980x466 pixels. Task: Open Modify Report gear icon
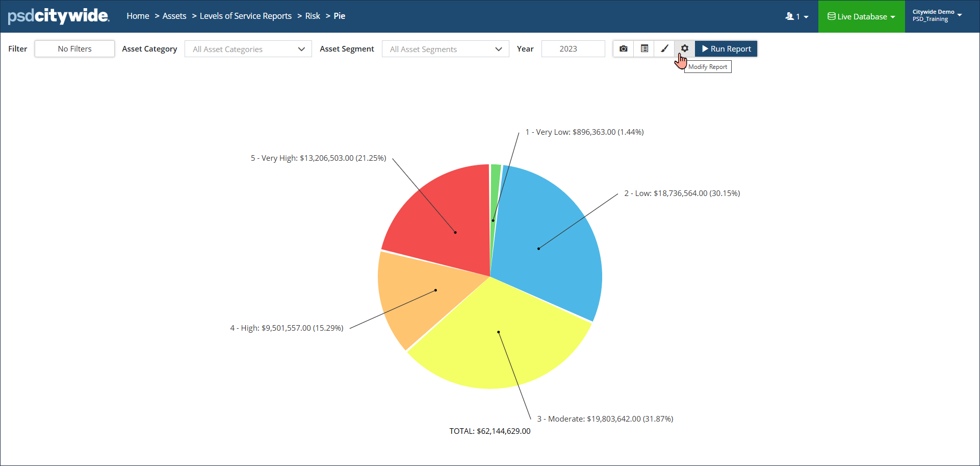[685, 48]
